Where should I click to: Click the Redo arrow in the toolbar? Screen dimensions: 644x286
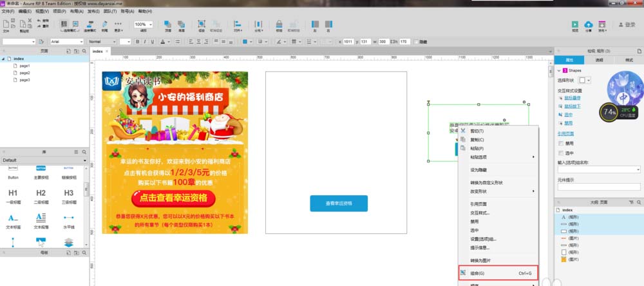point(39,26)
